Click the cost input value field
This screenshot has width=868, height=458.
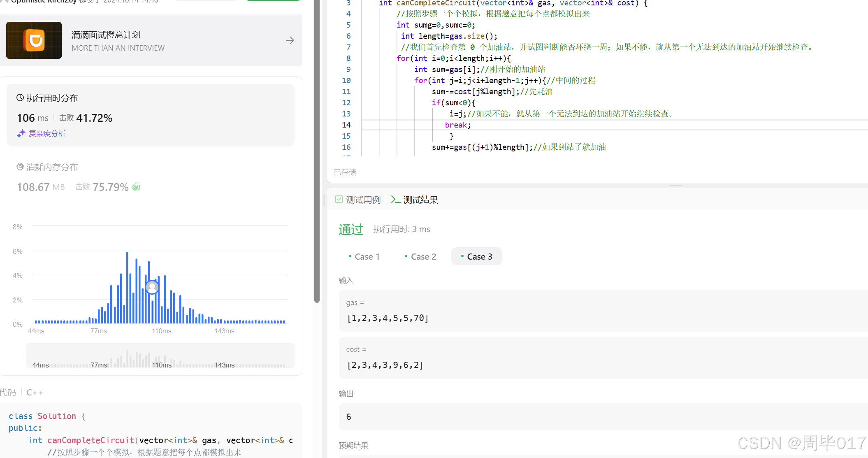[x=385, y=365]
